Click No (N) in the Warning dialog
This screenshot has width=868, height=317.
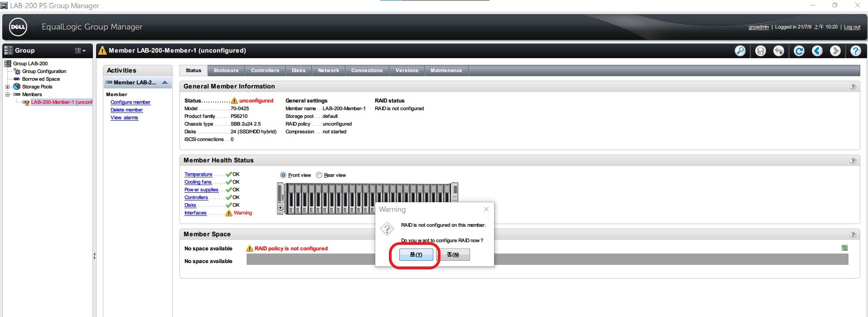point(453,255)
